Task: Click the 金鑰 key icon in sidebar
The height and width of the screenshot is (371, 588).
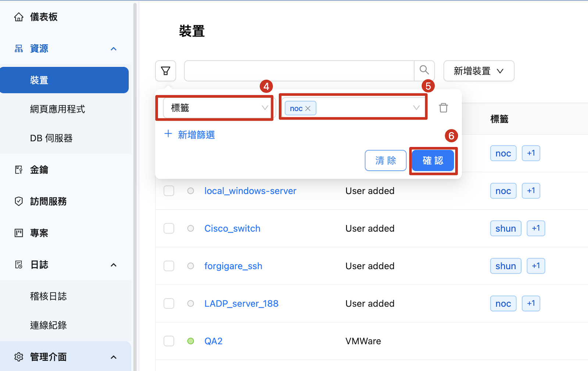Action: point(19,170)
